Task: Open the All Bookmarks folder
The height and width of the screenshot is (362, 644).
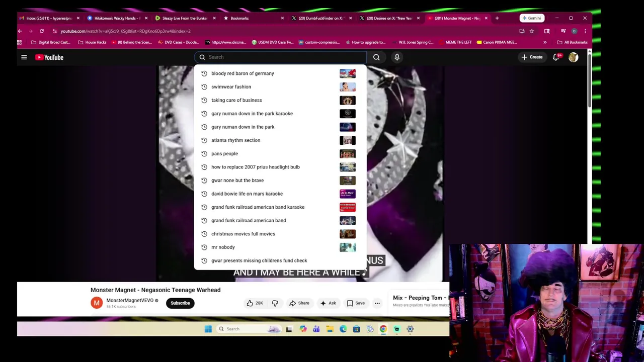Action: pos(573,42)
